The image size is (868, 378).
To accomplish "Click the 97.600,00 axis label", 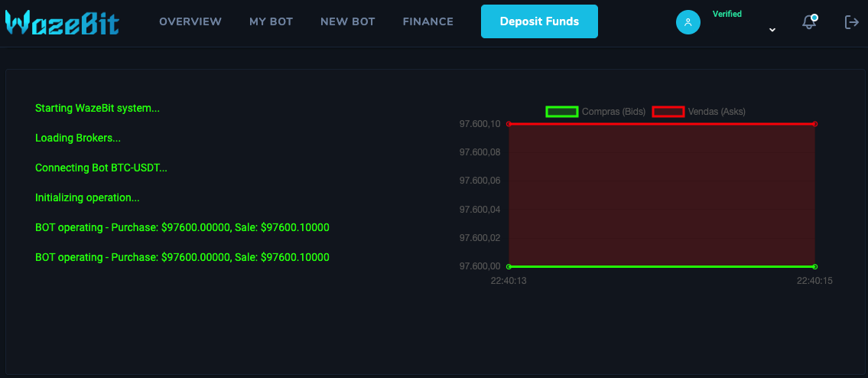I will [480, 266].
